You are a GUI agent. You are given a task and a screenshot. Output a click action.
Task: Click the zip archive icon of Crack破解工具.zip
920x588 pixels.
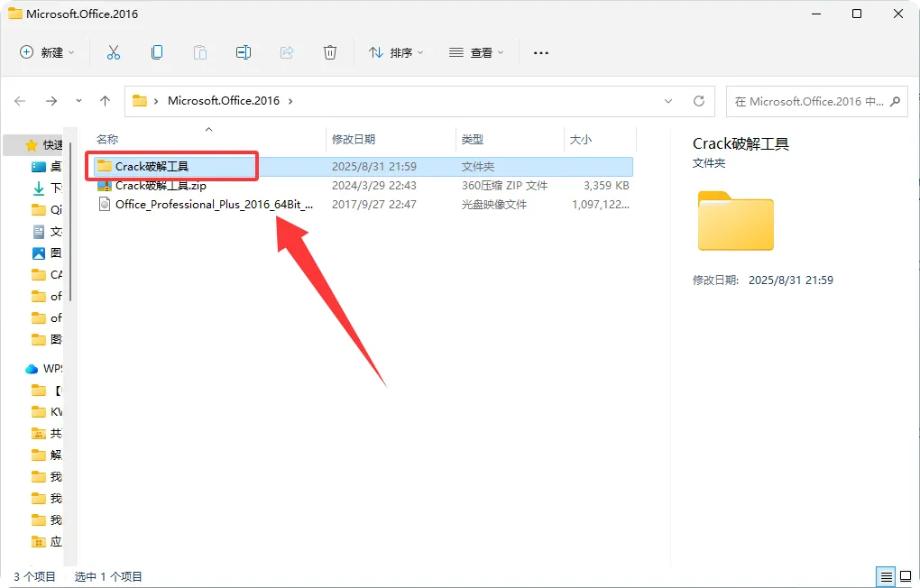(x=105, y=186)
